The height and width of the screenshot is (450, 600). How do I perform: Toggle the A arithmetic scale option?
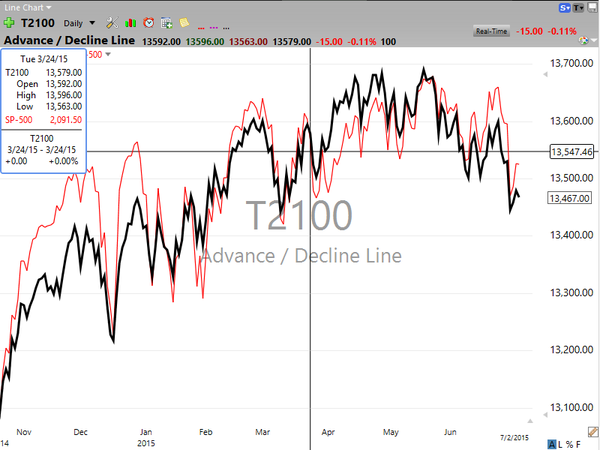point(552,444)
